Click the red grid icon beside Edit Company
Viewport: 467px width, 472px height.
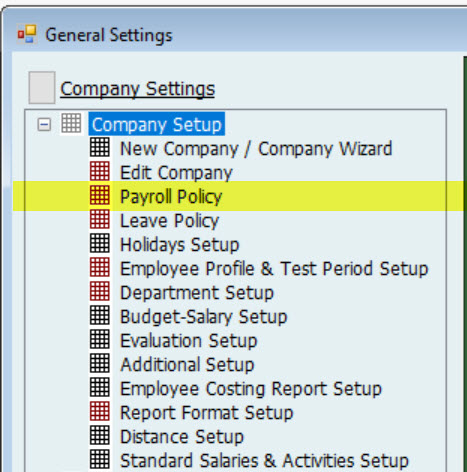(x=100, y=171)
